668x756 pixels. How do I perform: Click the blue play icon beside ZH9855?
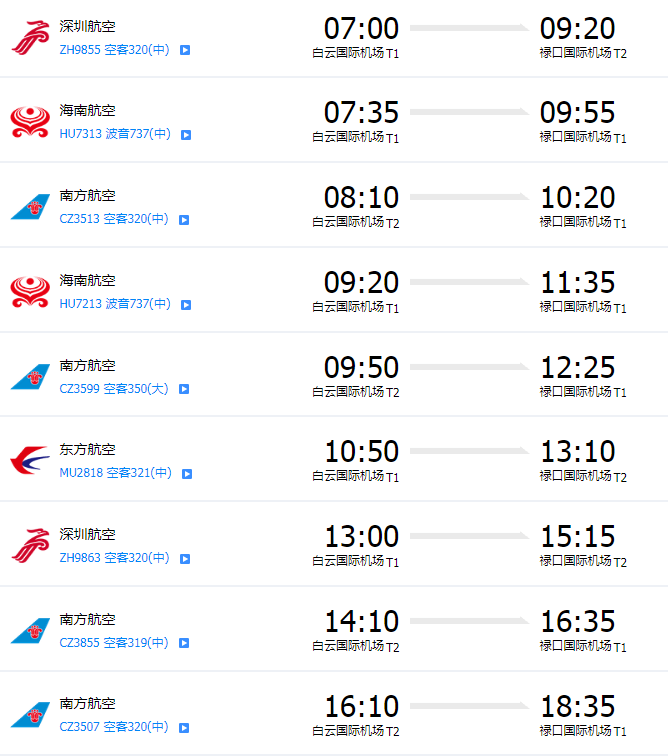pos(185,49)
